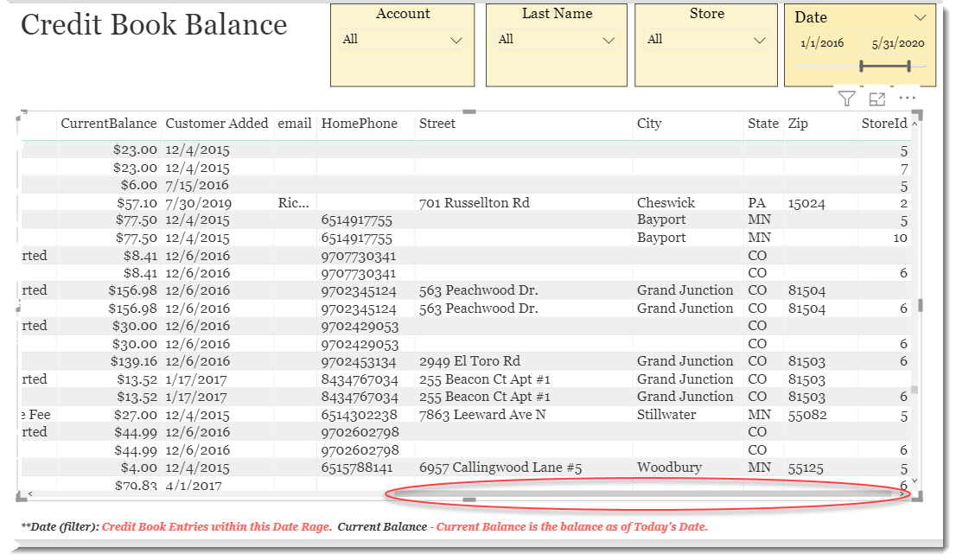Click the StoreId value 10
Viewport: 956px width, 560px height.
(900, 239)
